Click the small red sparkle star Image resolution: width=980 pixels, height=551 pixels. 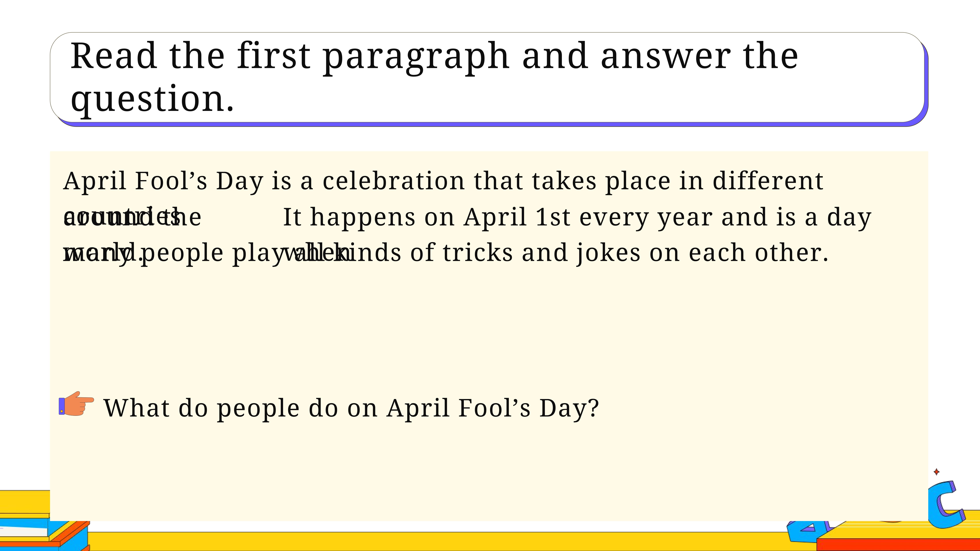click(x=937, y=472)
